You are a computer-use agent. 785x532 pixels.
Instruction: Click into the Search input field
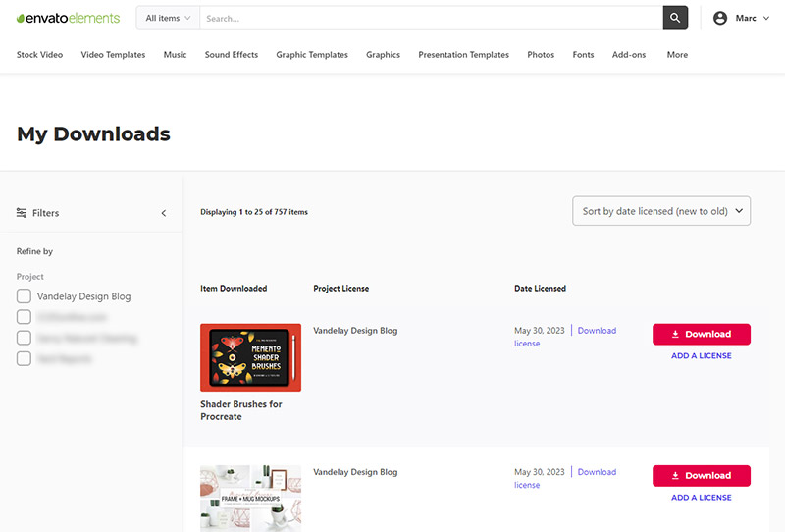point(432,18)
